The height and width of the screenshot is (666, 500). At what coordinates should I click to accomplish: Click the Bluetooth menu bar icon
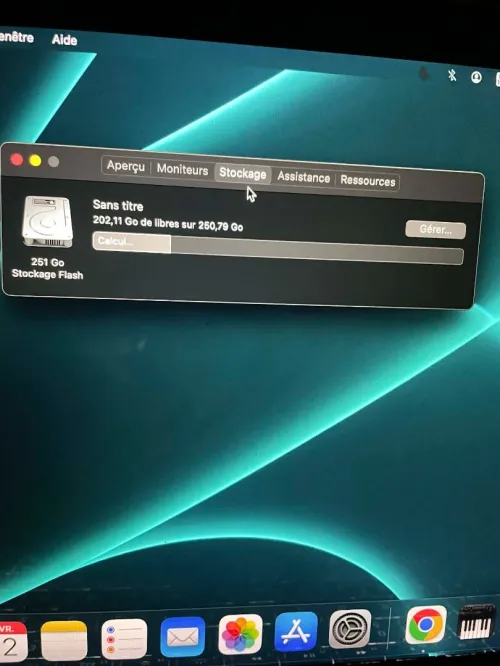point(452,76)
